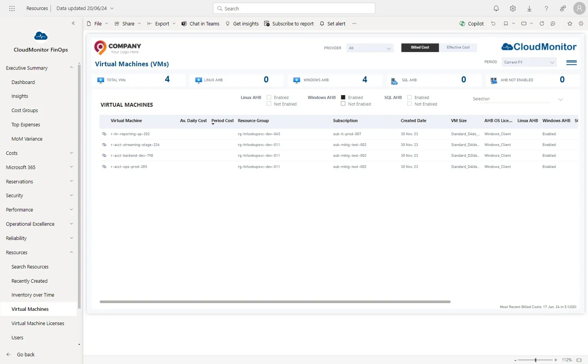Click the Go back arrow icon
Image resolution: width=588 pixels, height=364 pixels.
(8, 354)
